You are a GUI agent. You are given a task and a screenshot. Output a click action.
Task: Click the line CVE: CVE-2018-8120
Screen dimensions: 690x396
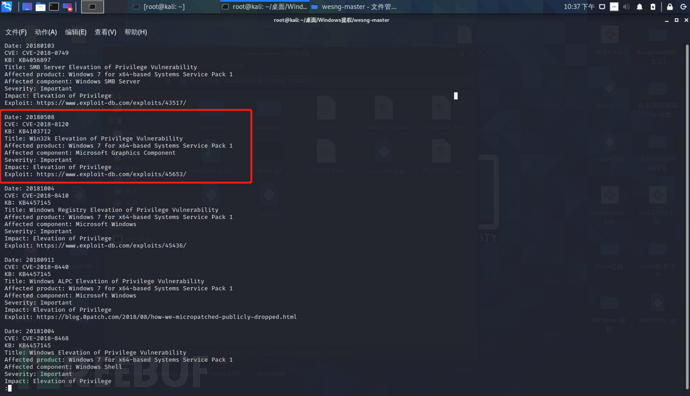click(x=37, y=124)
